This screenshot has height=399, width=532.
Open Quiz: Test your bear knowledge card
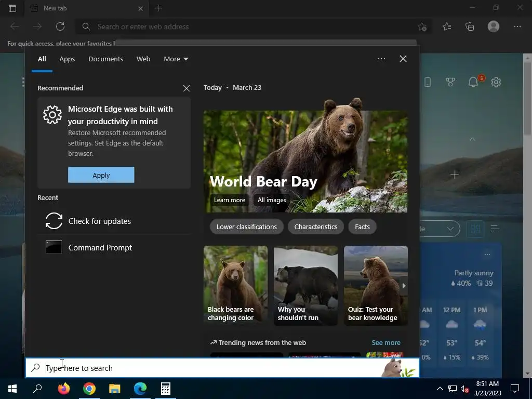(376, 285)
